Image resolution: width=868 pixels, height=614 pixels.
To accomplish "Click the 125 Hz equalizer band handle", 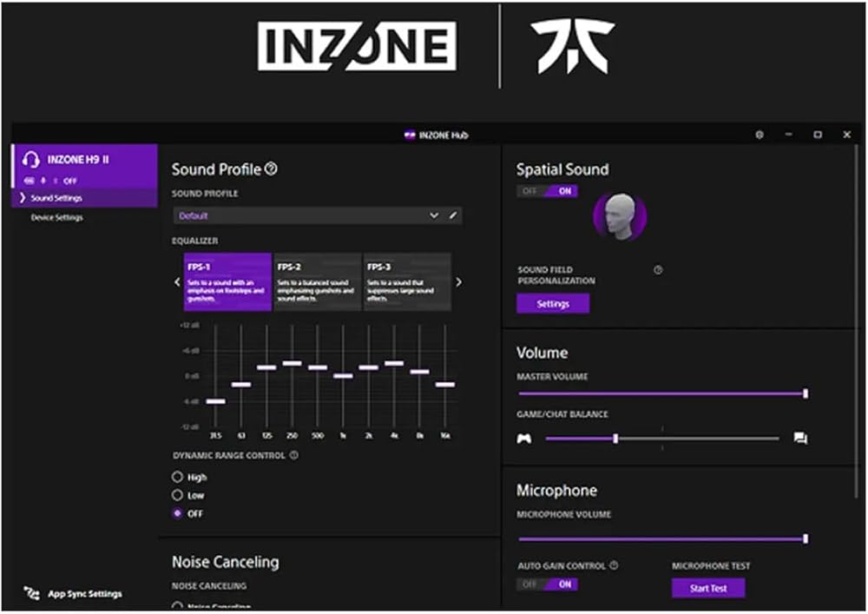I will point(266,367).
